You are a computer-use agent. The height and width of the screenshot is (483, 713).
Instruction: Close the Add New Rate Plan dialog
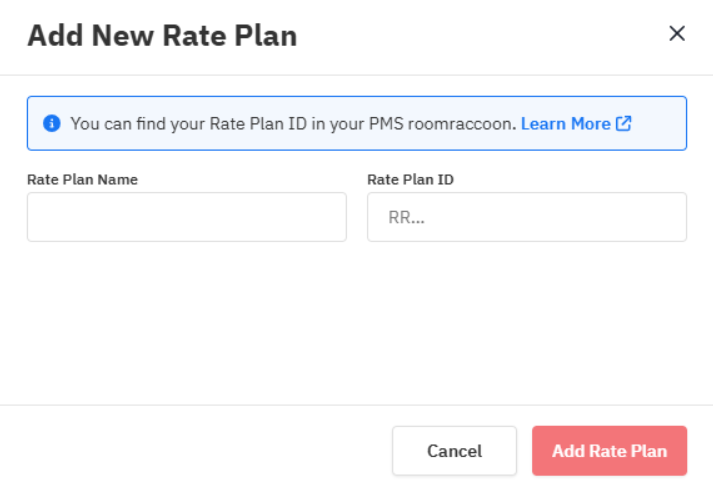tap(677, 33)
